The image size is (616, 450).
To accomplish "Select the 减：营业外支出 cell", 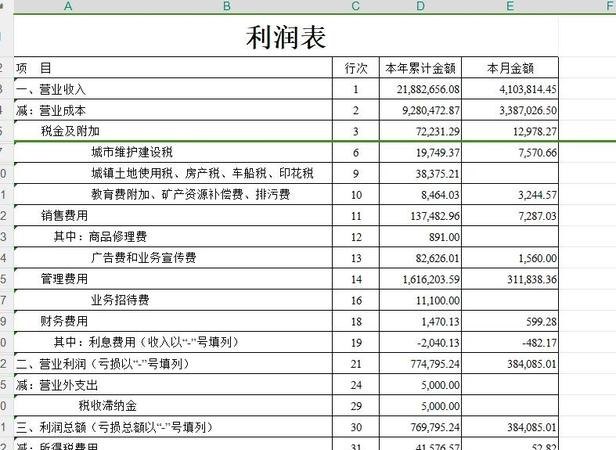I will click(x=173, y=385).
